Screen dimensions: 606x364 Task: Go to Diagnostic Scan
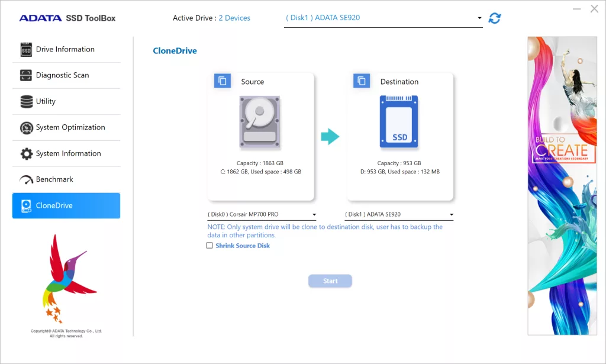pos(66,75)
